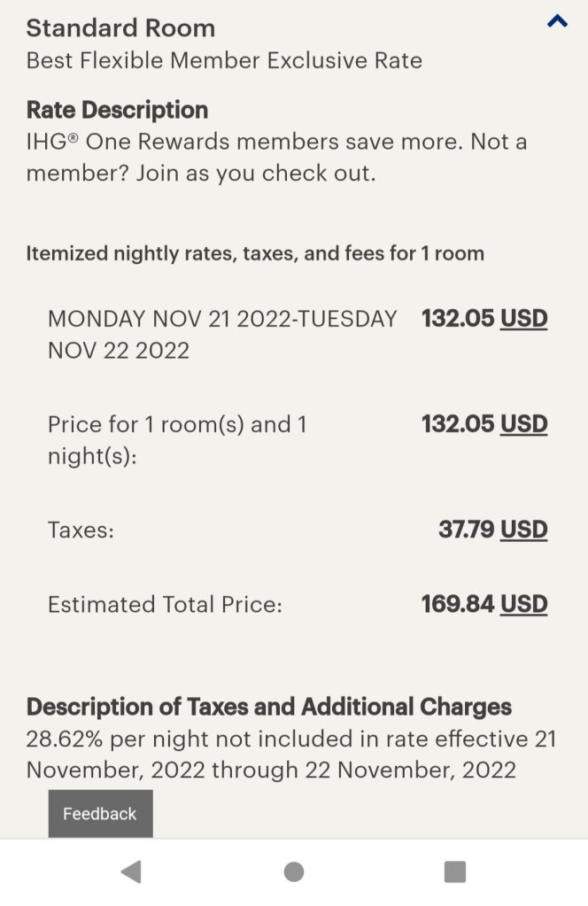The height and width of the screenshot is (906, 588).
Task: Select the Itemized nightly rates header
Action: [255, 253]
